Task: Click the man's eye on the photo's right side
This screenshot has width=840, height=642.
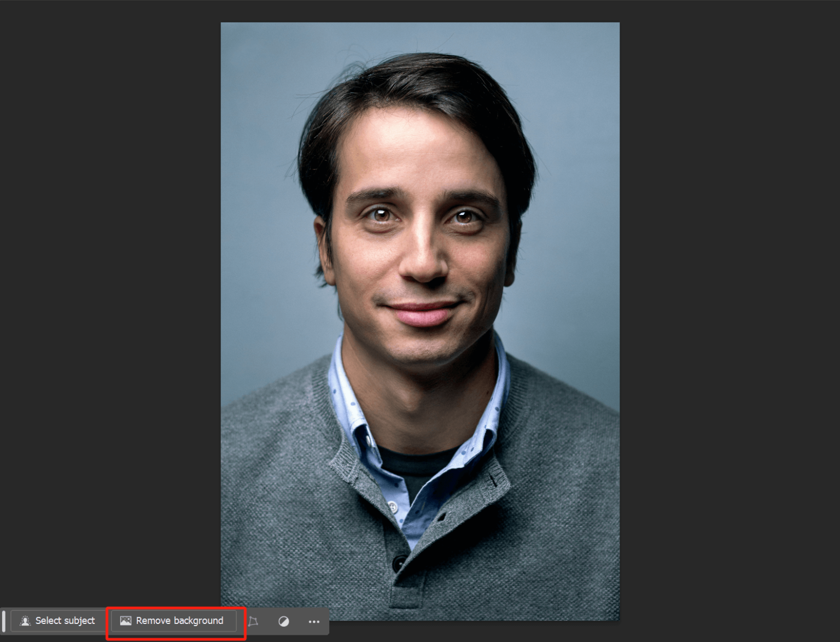Action: [464, 218]
